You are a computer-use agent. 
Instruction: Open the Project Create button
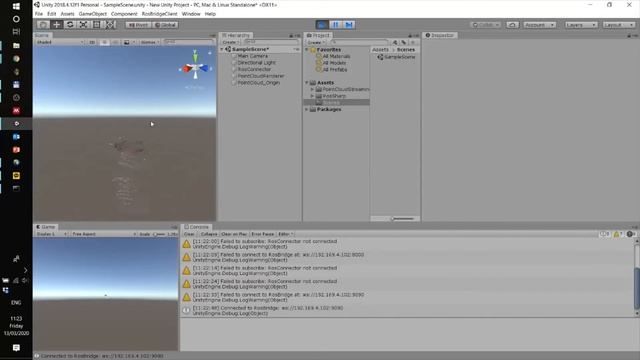point(316,42)
